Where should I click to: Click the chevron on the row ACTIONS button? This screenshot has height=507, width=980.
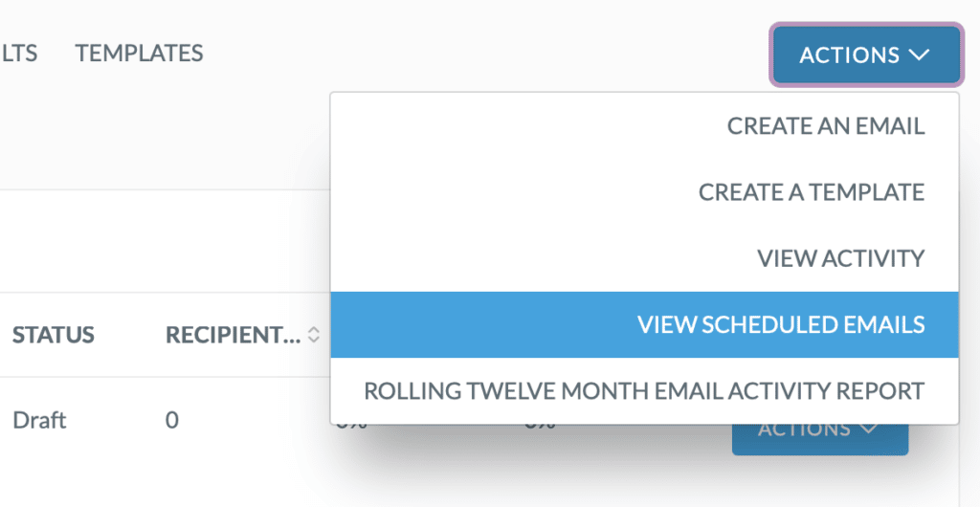(x=869, y=429)
